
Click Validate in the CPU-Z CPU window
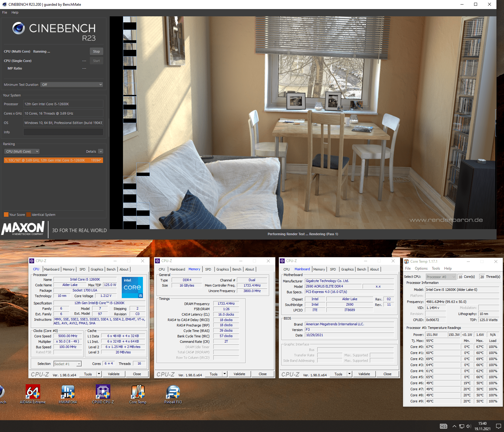(x=114, y=374)
